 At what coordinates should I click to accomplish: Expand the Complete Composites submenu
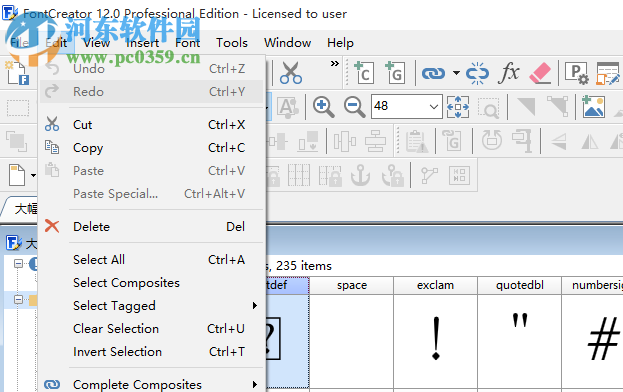151,384
